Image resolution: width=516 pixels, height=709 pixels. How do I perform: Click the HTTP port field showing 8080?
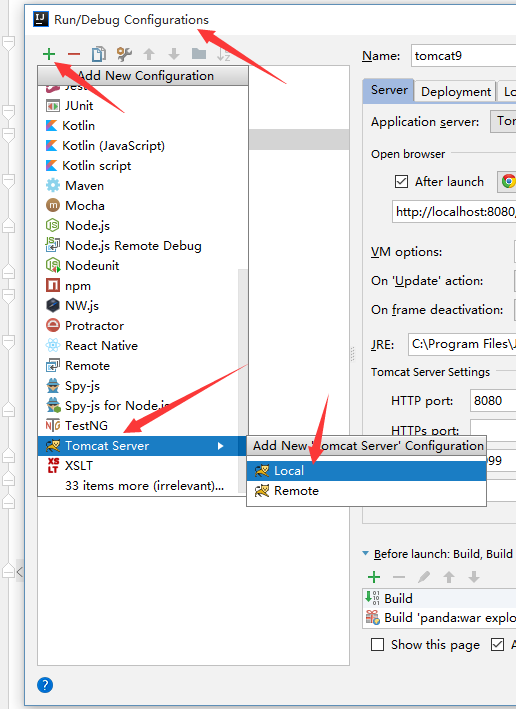coord(493,401)
